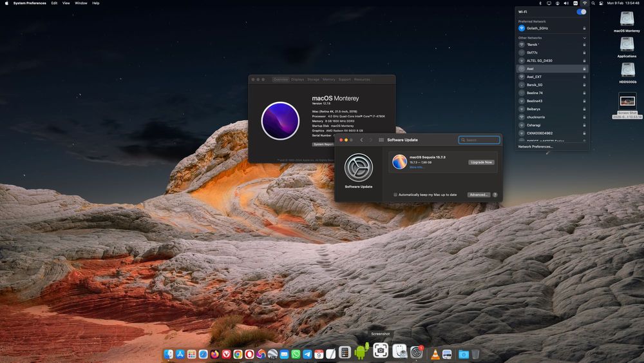This screenshot has width=644, height=363.
Task: Open the Mail app in Dock
Action: 284,354
